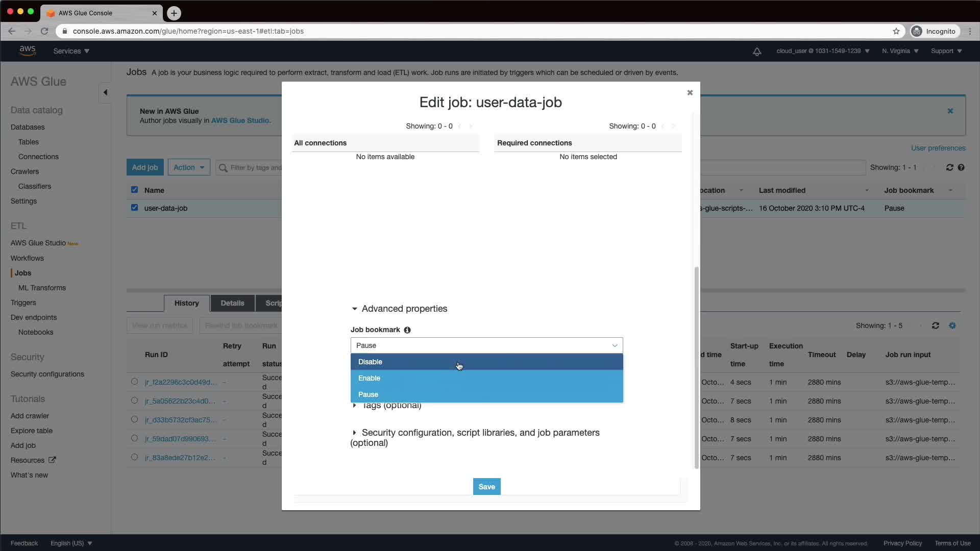The width and height of the screenshot is (980, 551).
Task: Open the Services menu
Action: [x=71, y=51]
